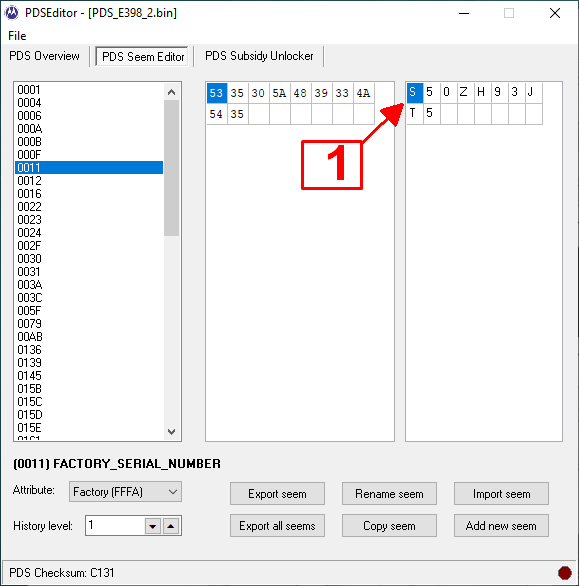Select ASCII character Z in text grid
Viewport: 579px width, 586px height.
click(x=463, y=92)
